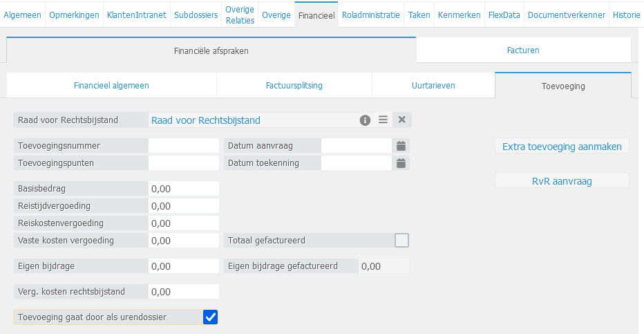Viewport: 644px width, 334px height.
Task: Click the Eigen bijdrage amount field
Action: coord(183,266)
